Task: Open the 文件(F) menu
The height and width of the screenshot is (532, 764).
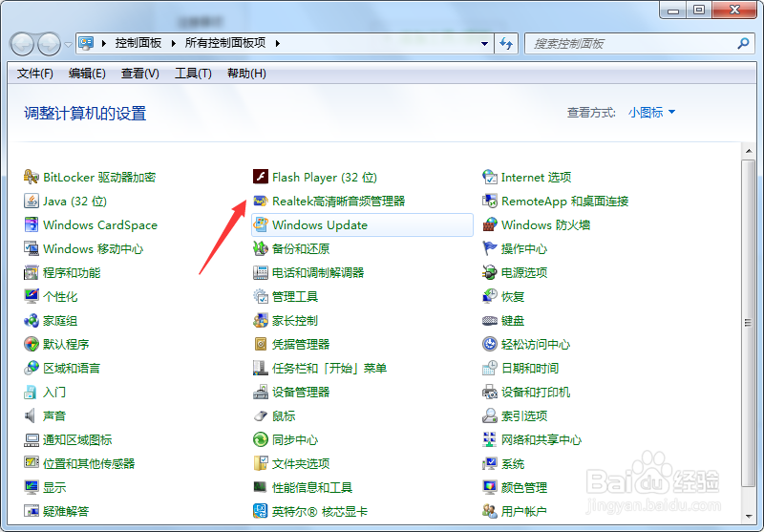Action: pyautogui.click(x=35, y=74)
